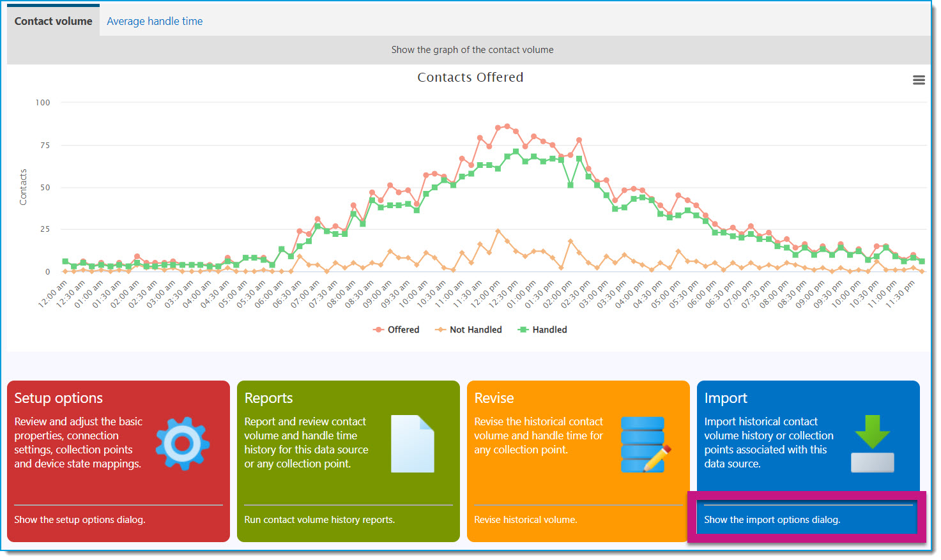The width and height of the screenshot is (941, 560).
Task: Open 'Show the import options dialog.' link
Action: pyautogui.click(x=772, y=520)
